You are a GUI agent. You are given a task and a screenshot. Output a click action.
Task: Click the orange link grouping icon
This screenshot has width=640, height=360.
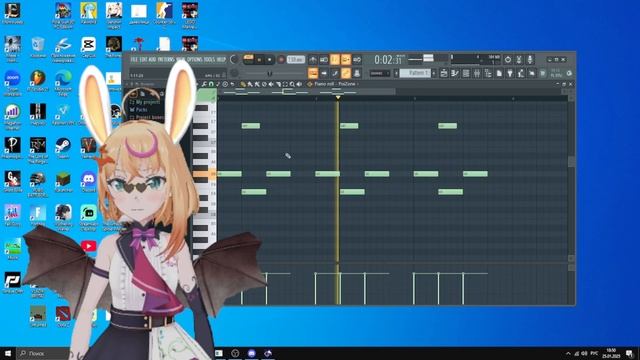pos(346,73)
